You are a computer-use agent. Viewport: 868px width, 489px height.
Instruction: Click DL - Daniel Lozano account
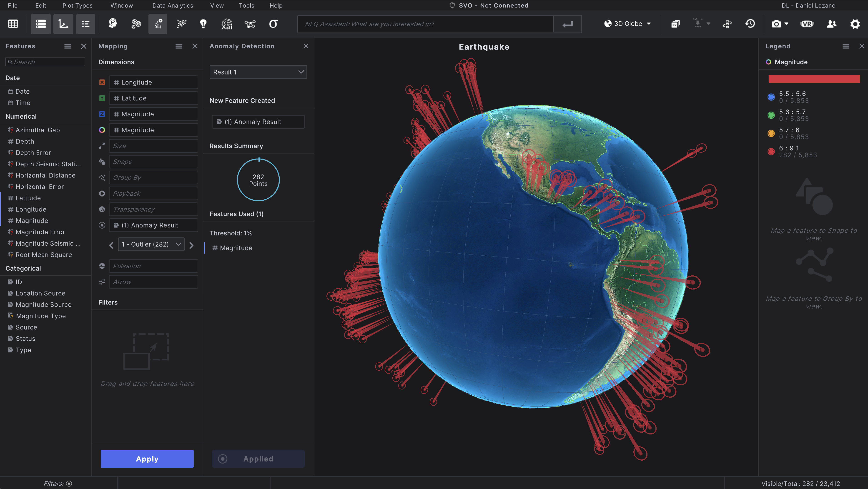(809, 5)
